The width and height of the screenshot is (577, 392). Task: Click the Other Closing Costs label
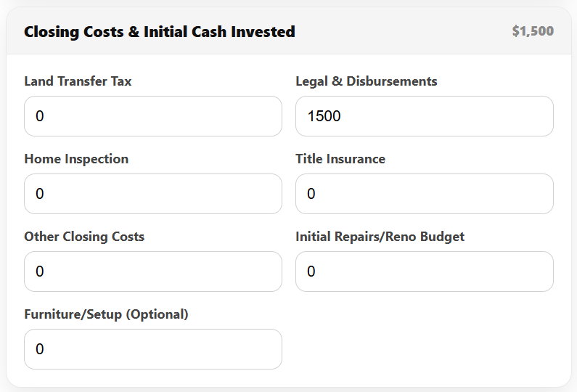tap(84, 237)
